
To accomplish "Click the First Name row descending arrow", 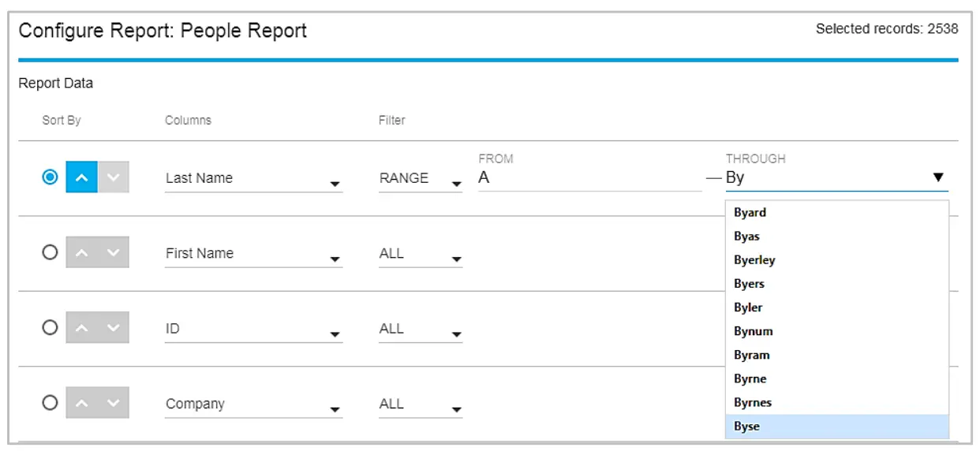I will click(x=114, y=252).
